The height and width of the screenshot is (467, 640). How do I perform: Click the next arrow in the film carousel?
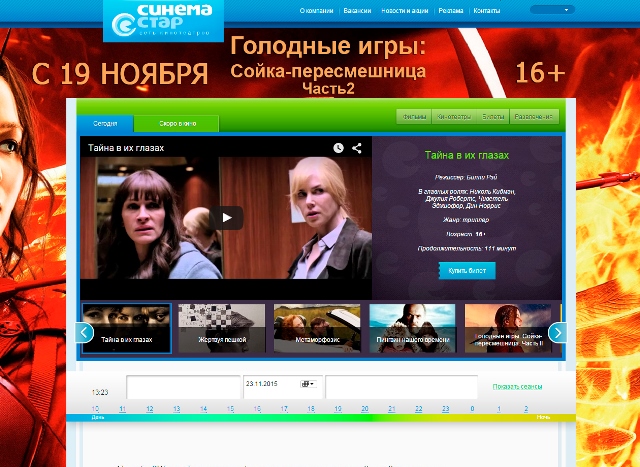point(557,333)
